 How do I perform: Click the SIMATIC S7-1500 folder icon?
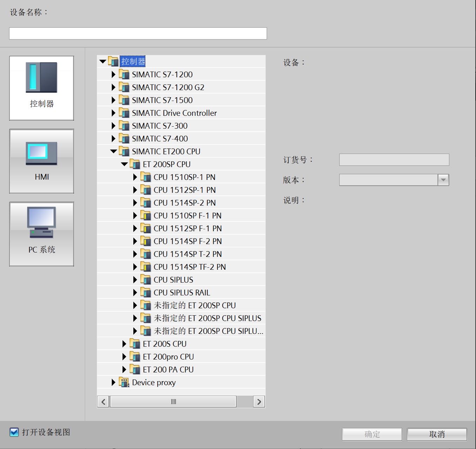124,100
